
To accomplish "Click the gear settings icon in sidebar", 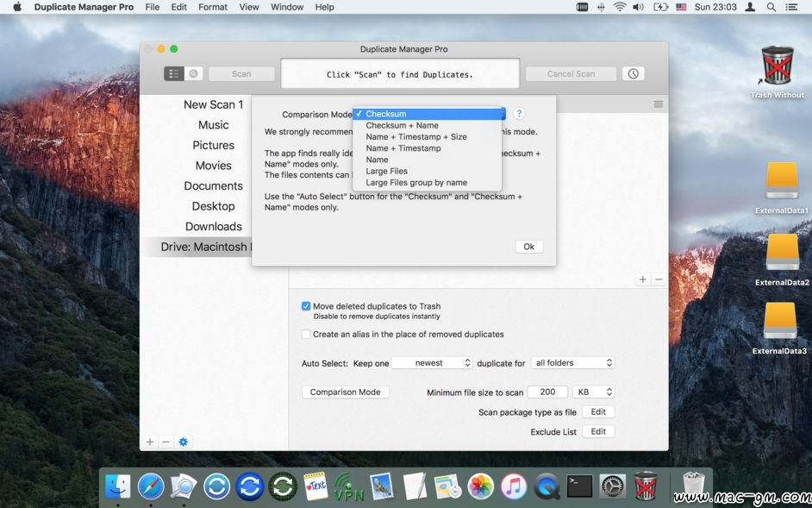I will coord(184,442).
